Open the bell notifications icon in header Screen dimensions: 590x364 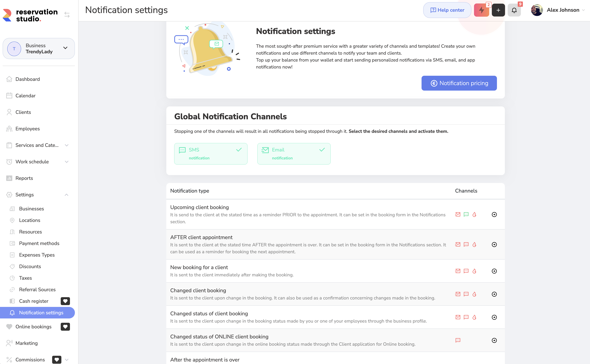click(514, 10)
